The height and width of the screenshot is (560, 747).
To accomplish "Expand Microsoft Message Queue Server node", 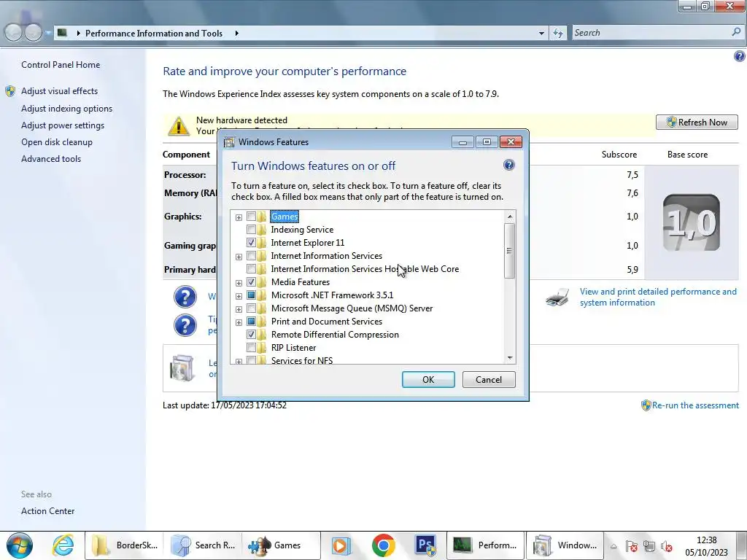I will pos(239,309).
